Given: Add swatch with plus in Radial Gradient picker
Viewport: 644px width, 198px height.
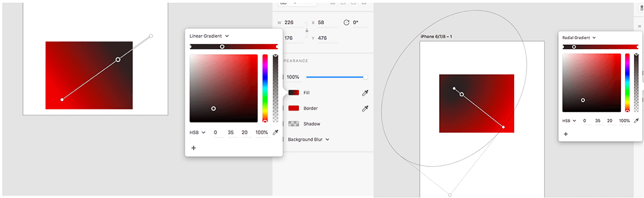Looking at the screenshot, I should click(565, 134).
